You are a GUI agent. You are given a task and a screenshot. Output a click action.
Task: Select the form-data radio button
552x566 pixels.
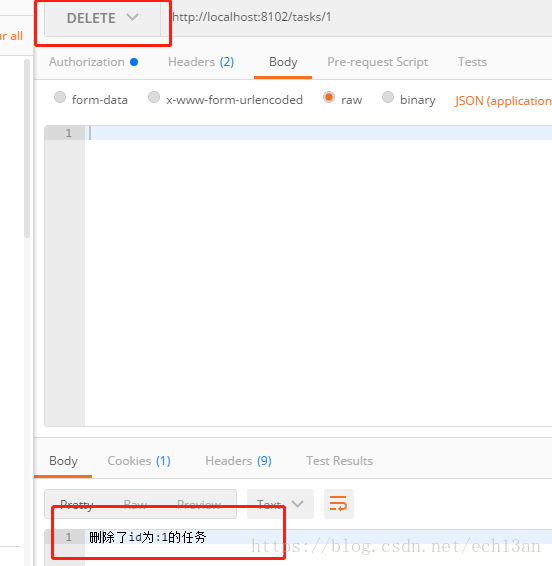tap(60, 97)
